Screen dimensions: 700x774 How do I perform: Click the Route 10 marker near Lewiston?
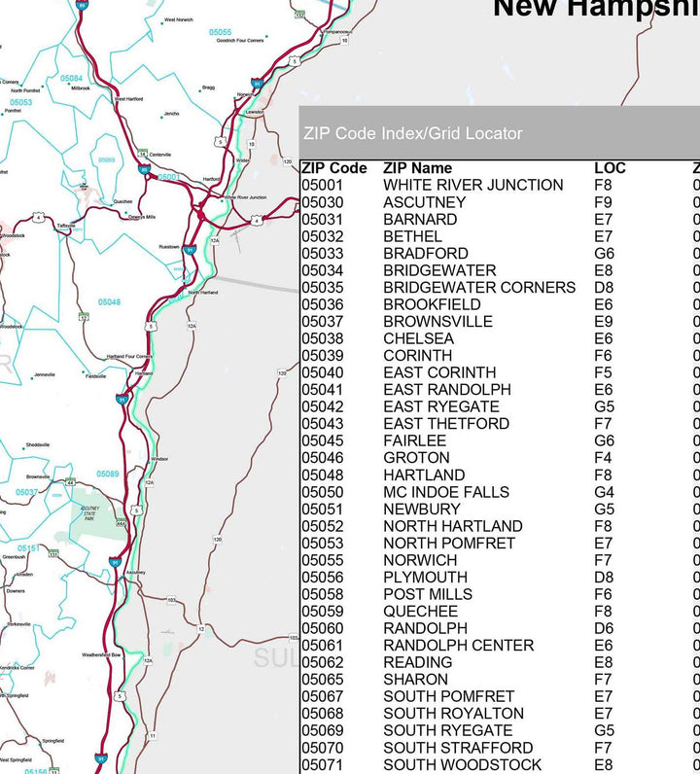click(251, 144)
